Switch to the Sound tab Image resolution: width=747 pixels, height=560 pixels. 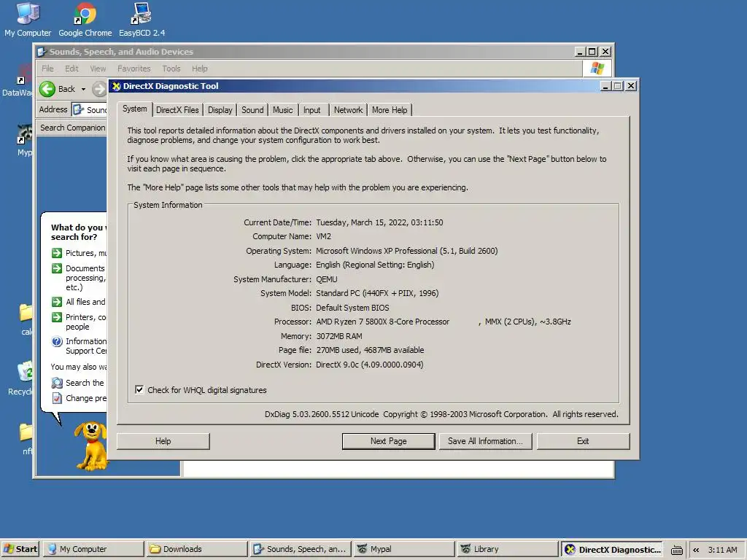coord(252,110)
